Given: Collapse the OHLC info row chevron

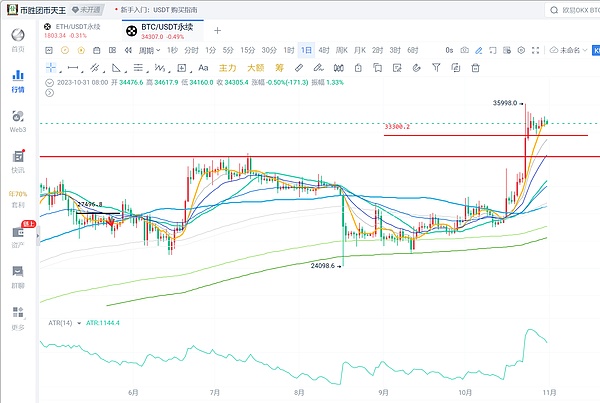Looking at the screenshot, I should pos(51,85).
